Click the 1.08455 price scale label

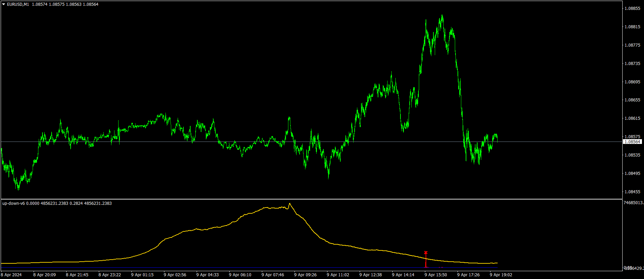point(632,192)
